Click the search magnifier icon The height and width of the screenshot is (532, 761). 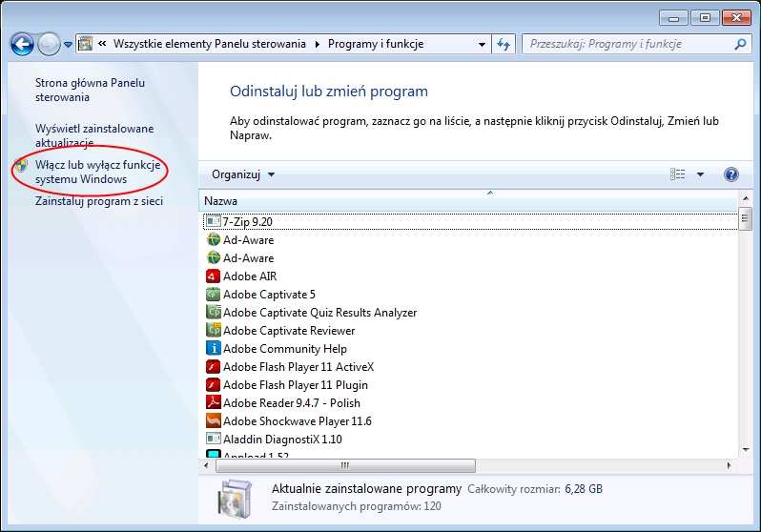[x=740, y=44]
